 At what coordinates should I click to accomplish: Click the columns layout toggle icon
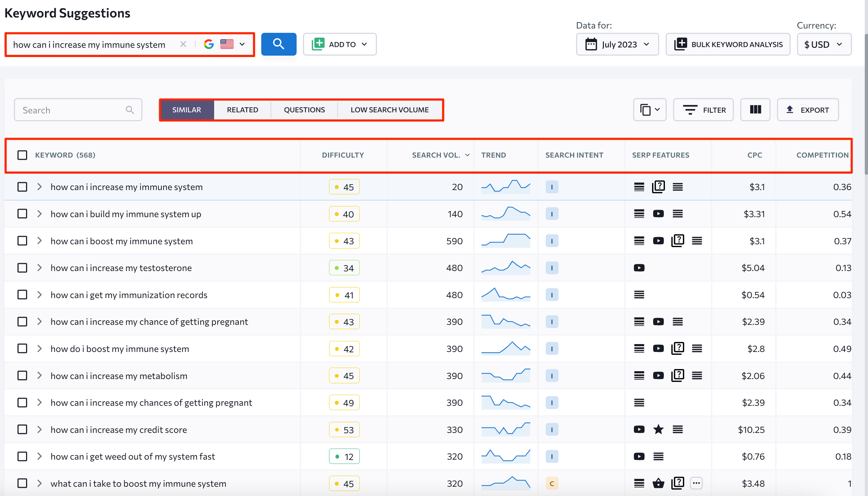[x=756, y=109]
